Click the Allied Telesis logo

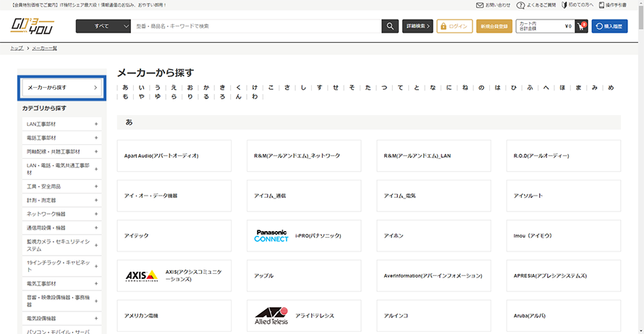click(x=271, y=315)
